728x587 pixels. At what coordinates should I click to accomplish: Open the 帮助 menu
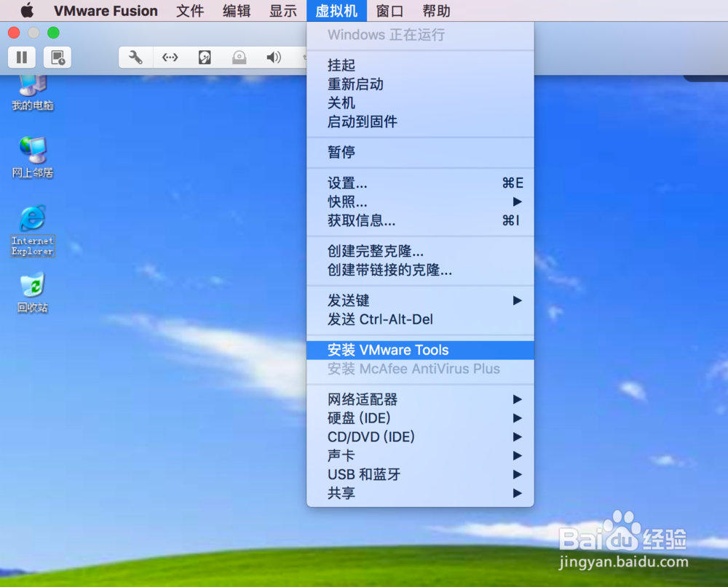(x=435, y=11)
